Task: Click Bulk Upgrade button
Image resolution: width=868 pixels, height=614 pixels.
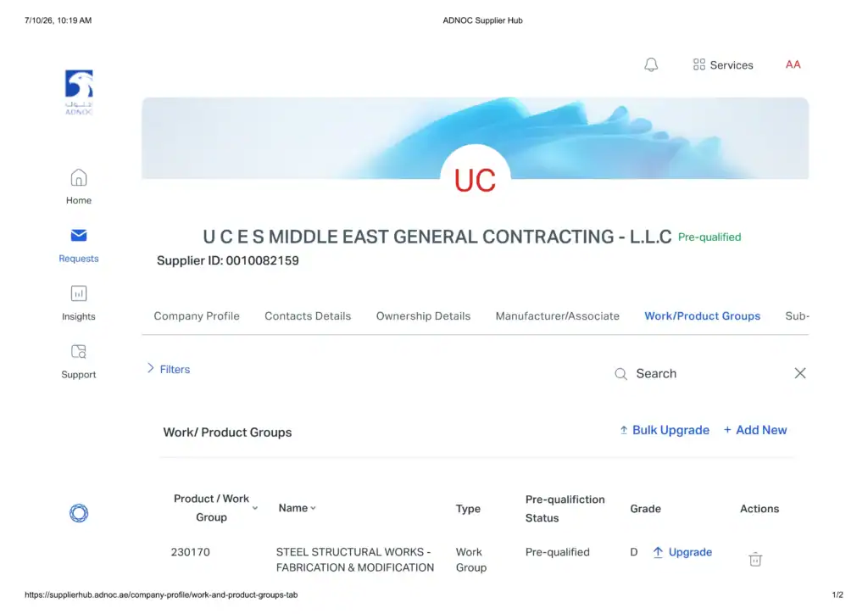Action: 665,430
